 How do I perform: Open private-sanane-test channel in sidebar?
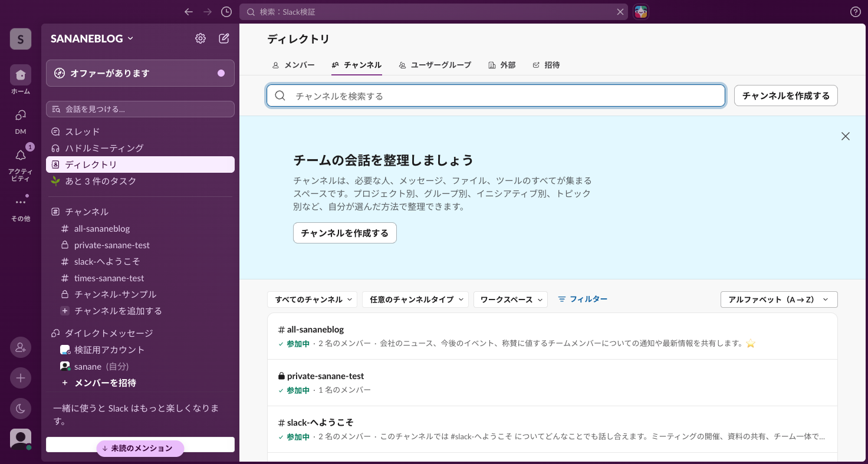pos(140,245)
